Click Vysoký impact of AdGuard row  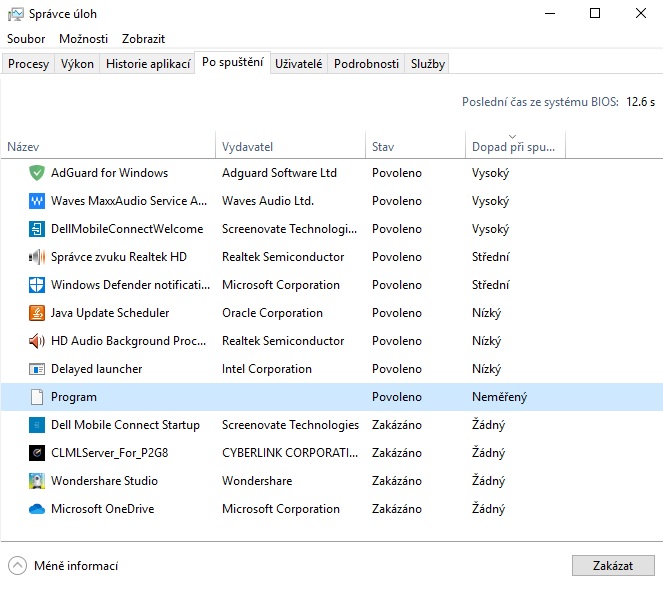[490, 173]
